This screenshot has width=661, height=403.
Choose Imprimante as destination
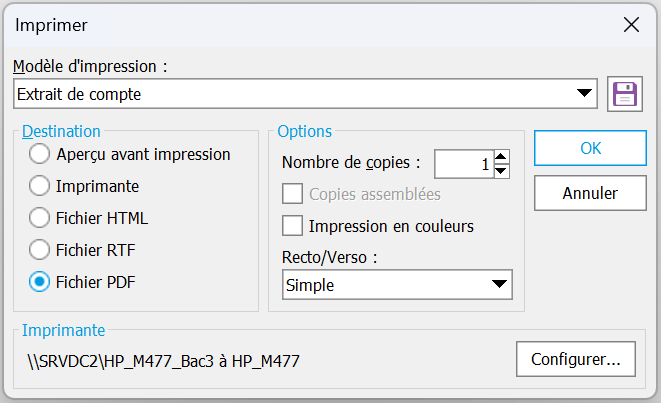click(40, 185)
